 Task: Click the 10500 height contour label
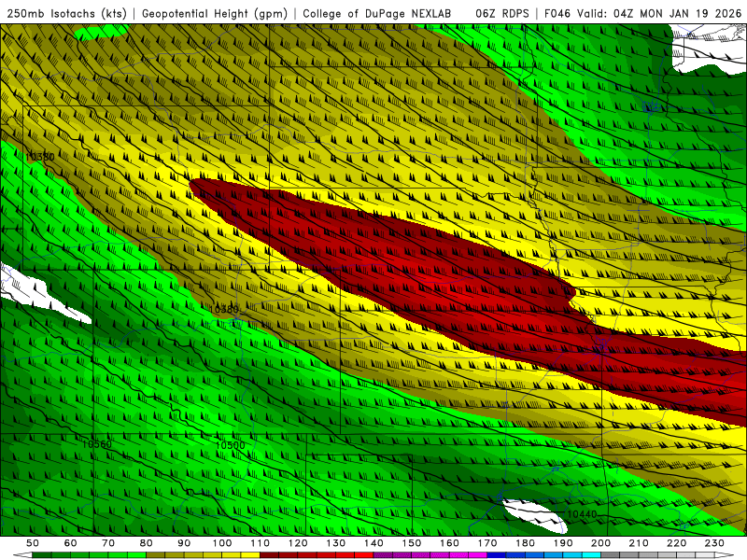230,445
